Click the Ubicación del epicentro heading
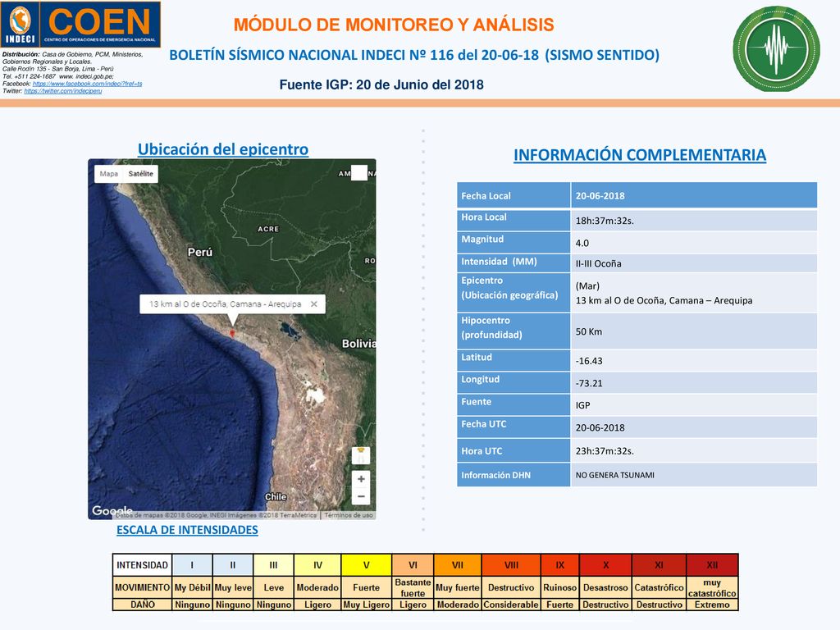The image size is (840, 630). click(x=223, y=149)
